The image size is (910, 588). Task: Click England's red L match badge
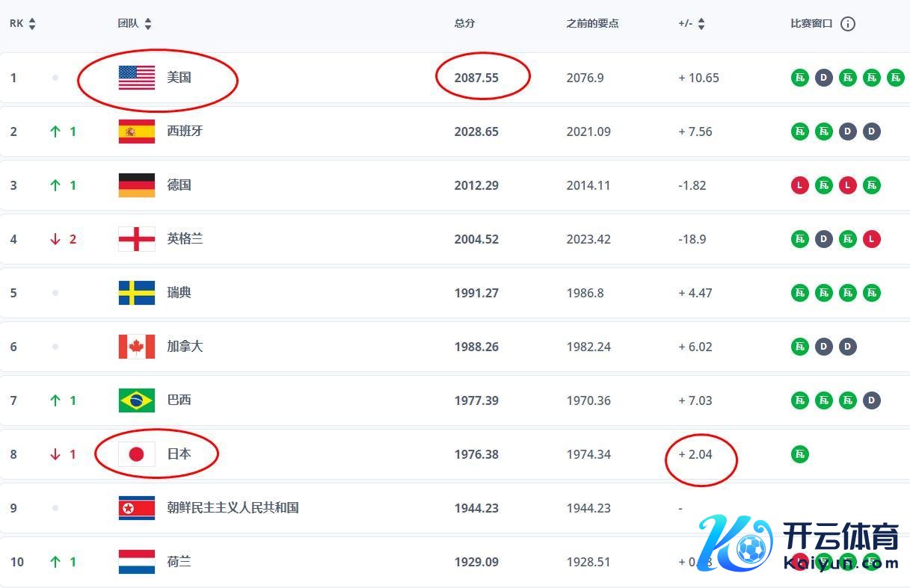tap(871, 239)
